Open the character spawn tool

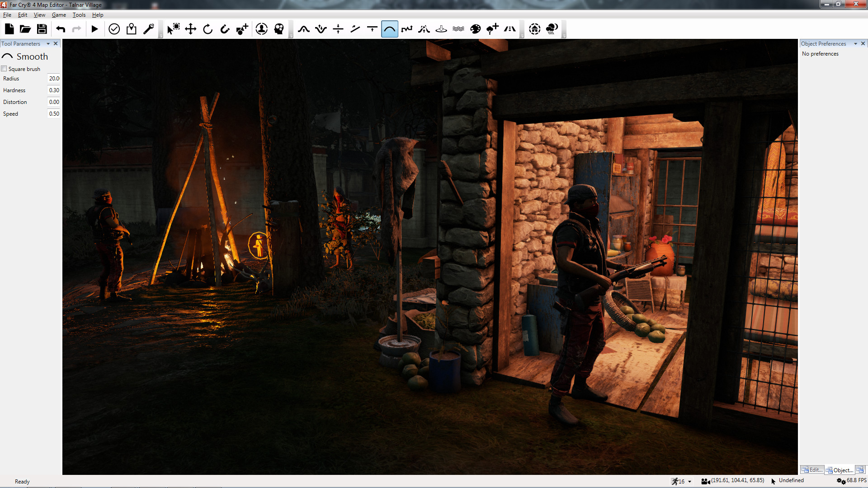pos(262,29)
